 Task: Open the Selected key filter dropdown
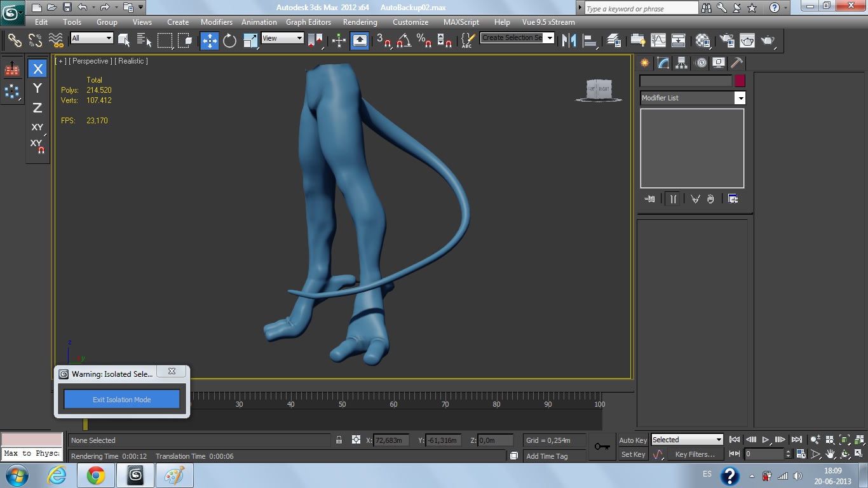click(688, 440)
